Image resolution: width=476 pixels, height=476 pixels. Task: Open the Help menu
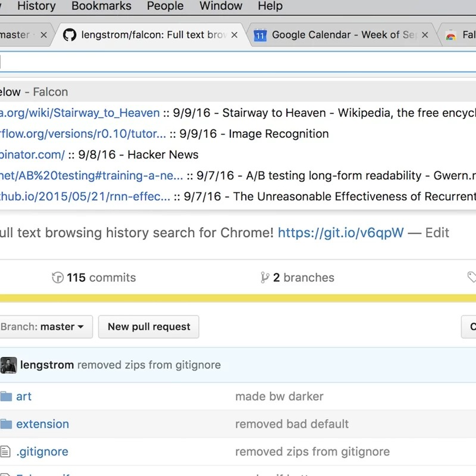[270, 6]
